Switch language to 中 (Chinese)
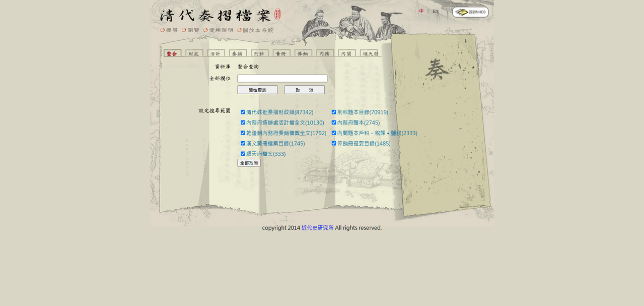This screenshot has width=644, height=306. (421, 11)
